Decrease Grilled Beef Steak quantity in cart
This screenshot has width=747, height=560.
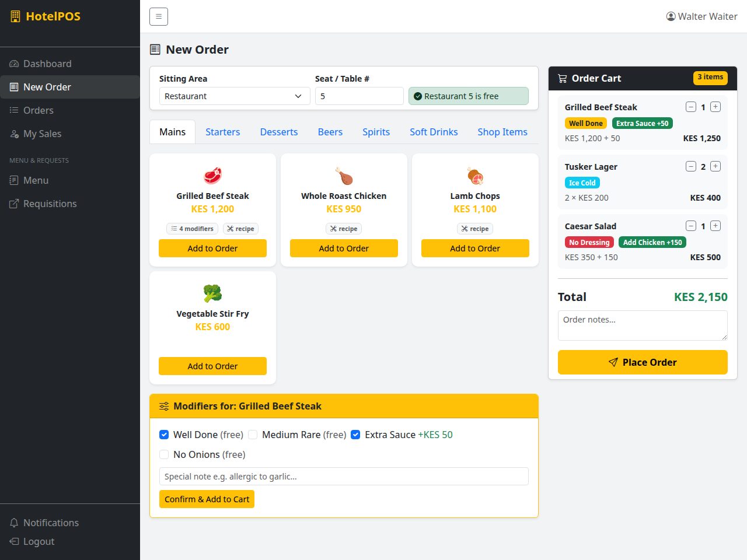(691, 107)
